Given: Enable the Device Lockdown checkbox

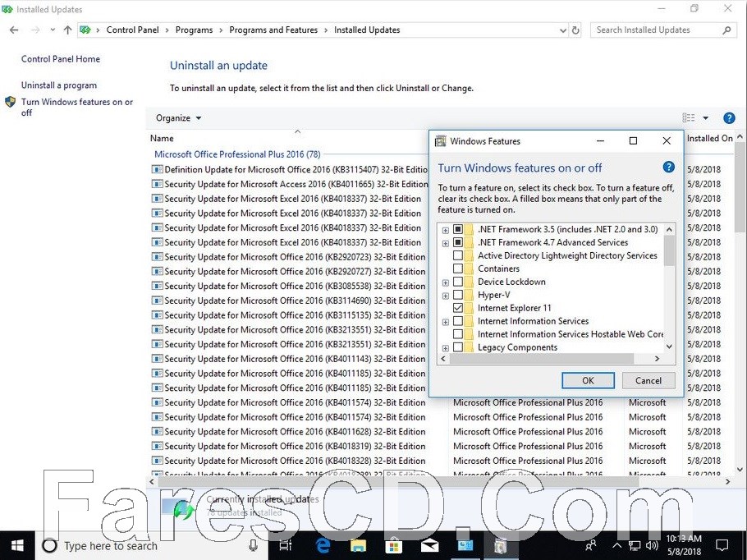Looking at the screenshot, I should click(458, 282).
